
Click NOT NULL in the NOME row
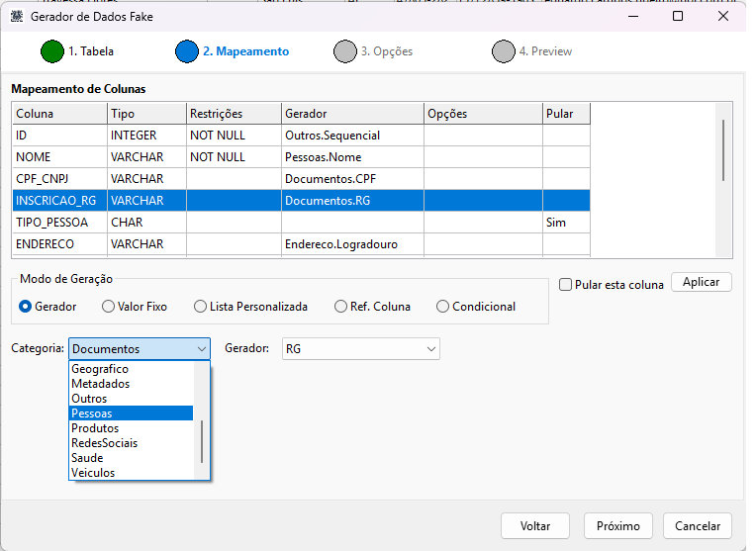[234, 157]
